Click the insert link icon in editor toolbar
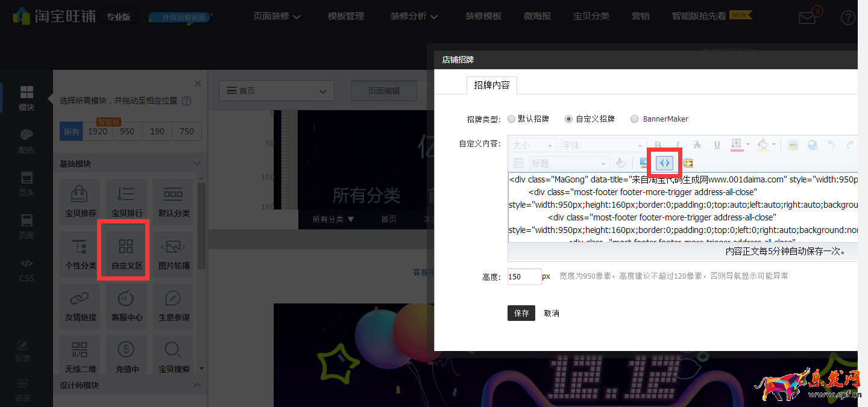 [x=812, y=145]
